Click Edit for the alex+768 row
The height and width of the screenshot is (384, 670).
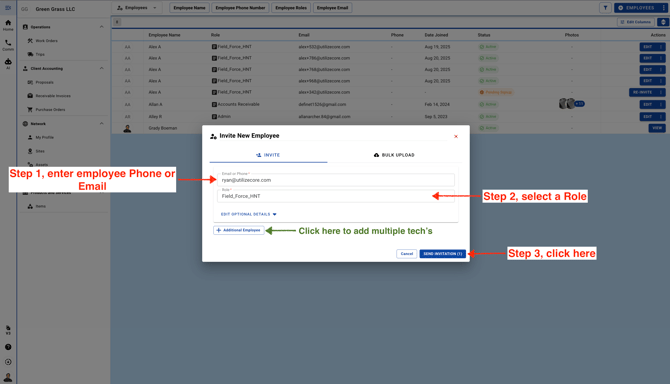(648, 70)
